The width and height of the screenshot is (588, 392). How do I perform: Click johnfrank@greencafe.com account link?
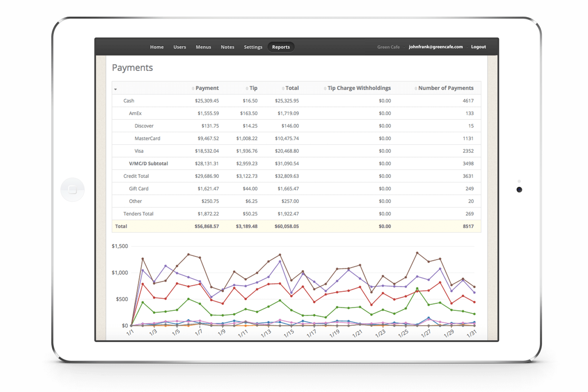(x=436, y=47)
